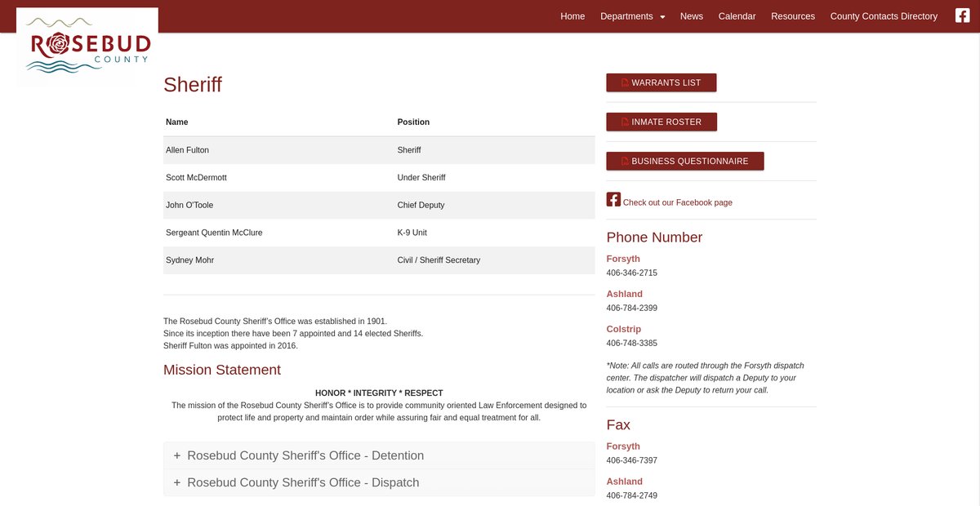Open the Calendar page

[737, 16]
